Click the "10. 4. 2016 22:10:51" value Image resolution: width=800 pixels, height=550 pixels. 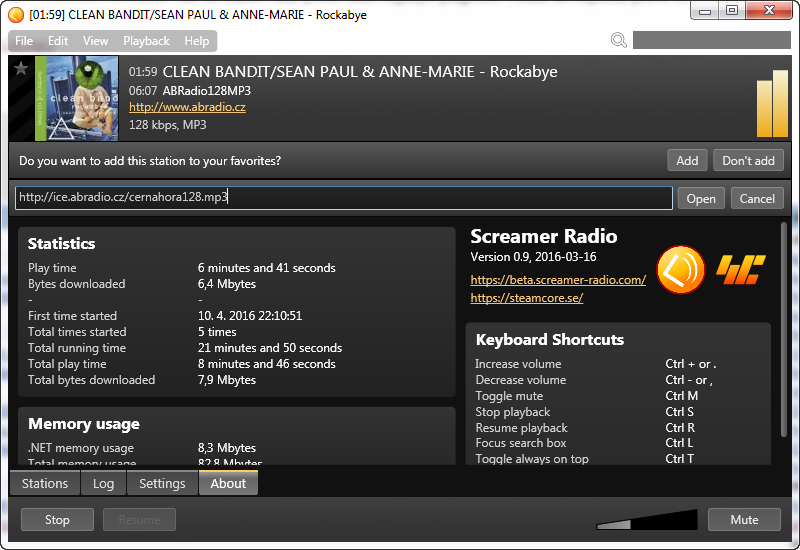250,316
